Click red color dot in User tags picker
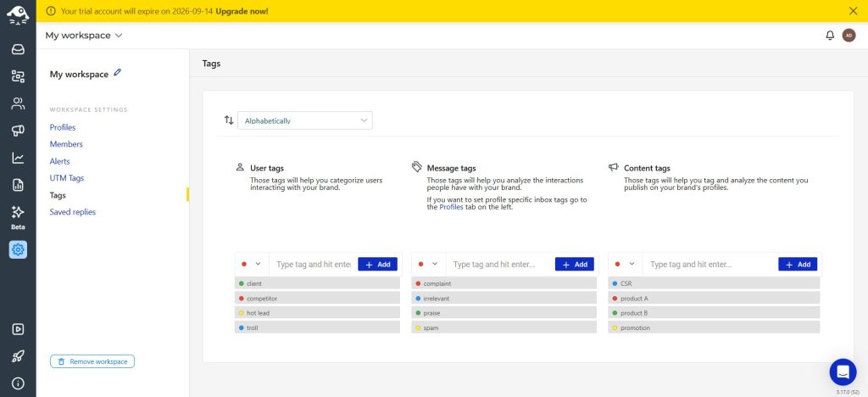Image resolution: width=868 pixels, height=397 pixels. click(x=244, y=264)
